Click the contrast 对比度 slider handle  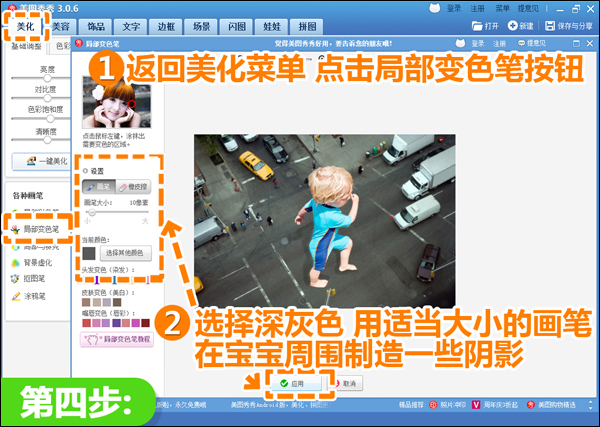[x=47, y=98]
